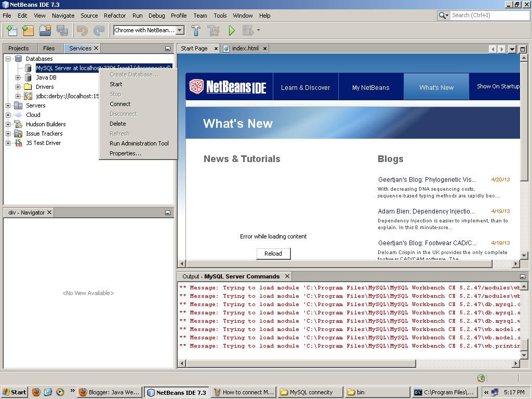Maximize the editor window icon
Viewport: 532px width, 399px height.
pyautogui.click(x=523, y=49)
